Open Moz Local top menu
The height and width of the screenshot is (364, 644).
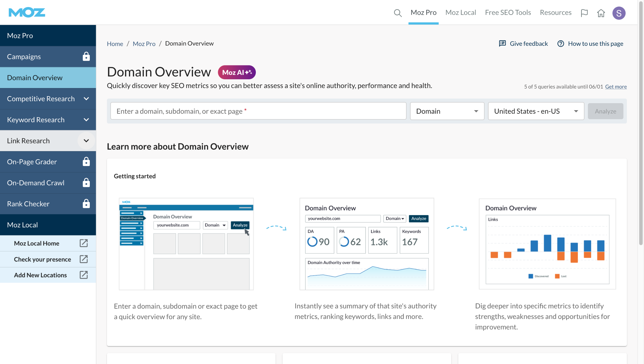[x=461, y=13]
